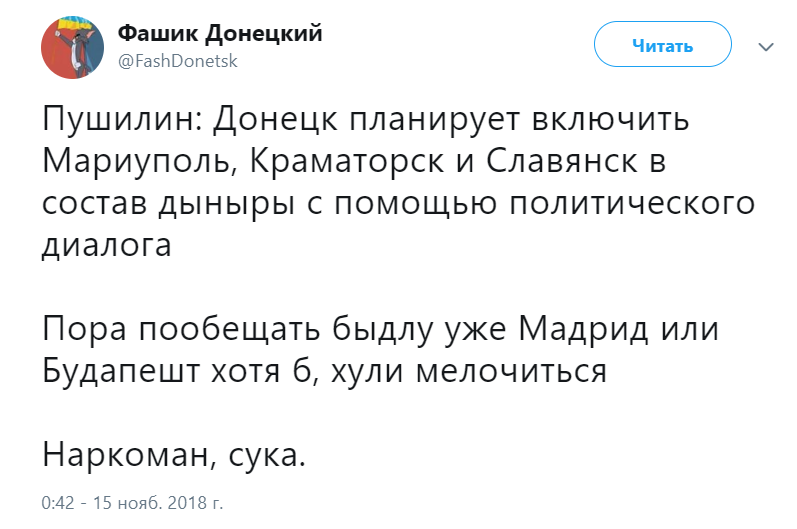Click the word Мариуполь in the tweet
This screenshot has height=529, width=797.
point(139,163)
